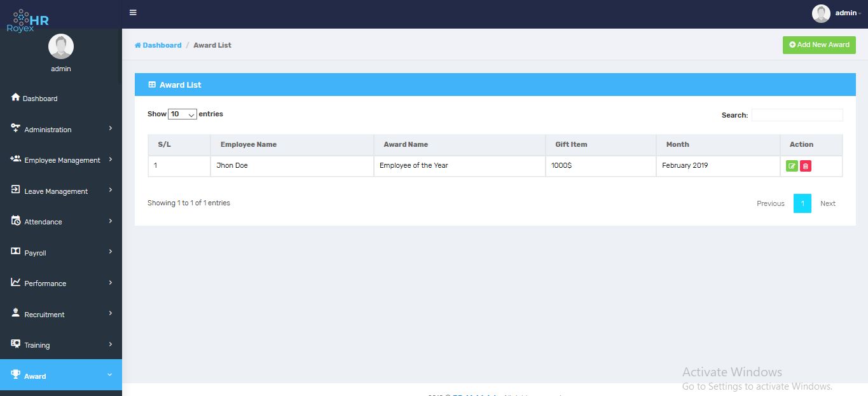
Task: Click the hamburger menu toggle icon
Action: click(x=133, y=13)
